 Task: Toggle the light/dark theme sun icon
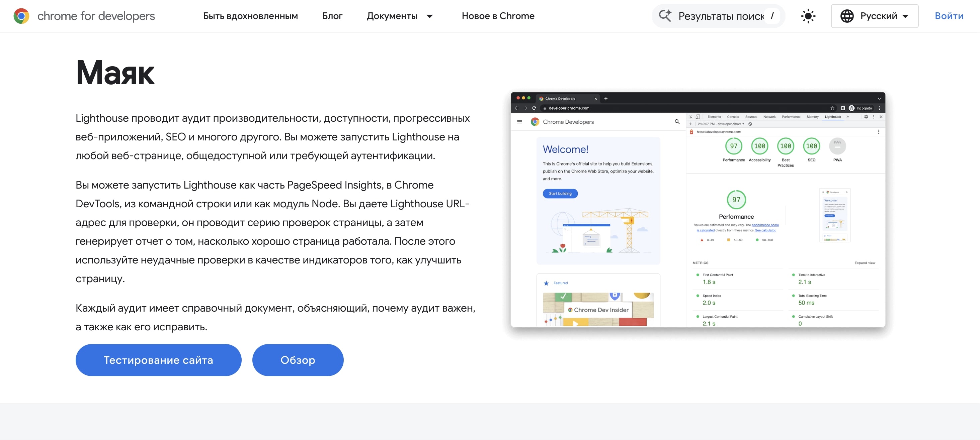(808, 16)
